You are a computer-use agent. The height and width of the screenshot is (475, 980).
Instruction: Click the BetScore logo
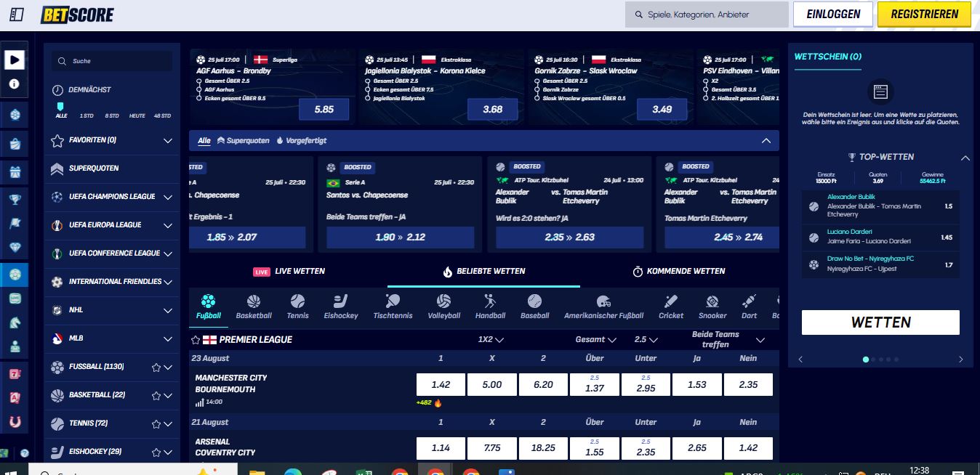[x=77, y=15]
